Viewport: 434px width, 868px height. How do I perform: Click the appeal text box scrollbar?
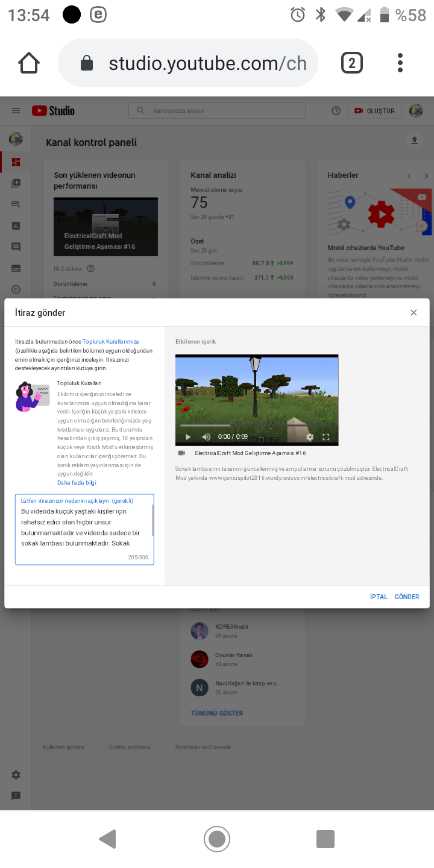[153, 520]
